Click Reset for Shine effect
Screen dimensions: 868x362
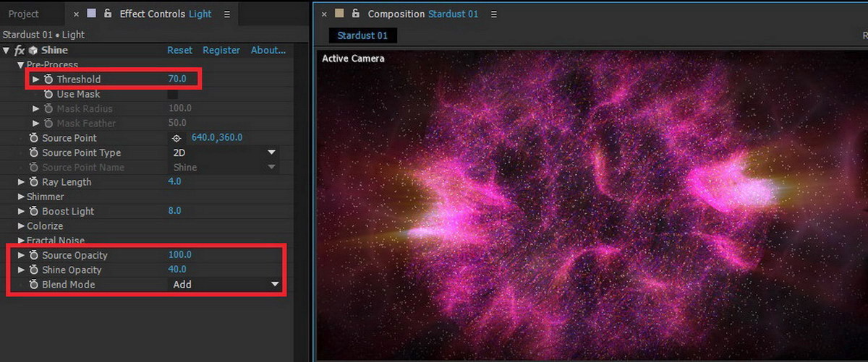[180, 51]
